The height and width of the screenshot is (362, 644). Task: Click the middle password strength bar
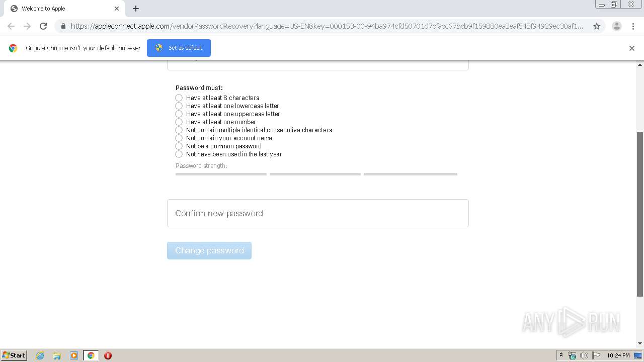(x=315, y=174)
